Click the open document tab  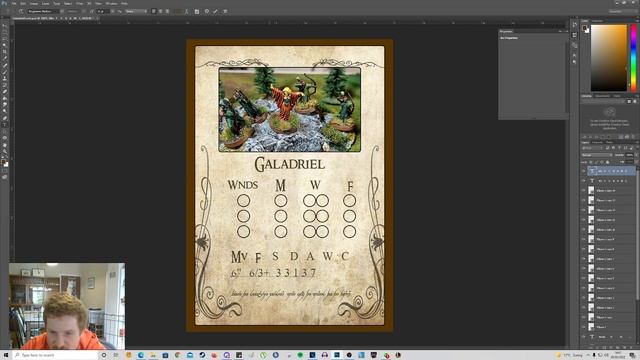click(55, 18)
